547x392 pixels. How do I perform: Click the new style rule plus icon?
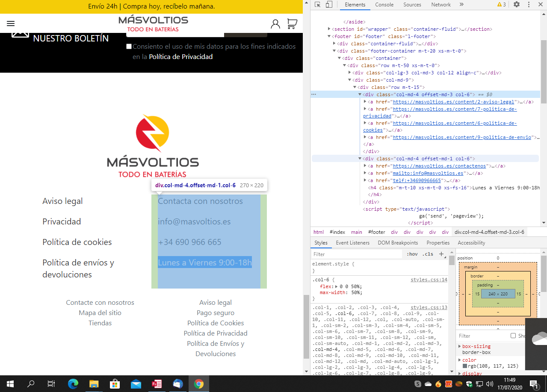pos(441,254)
